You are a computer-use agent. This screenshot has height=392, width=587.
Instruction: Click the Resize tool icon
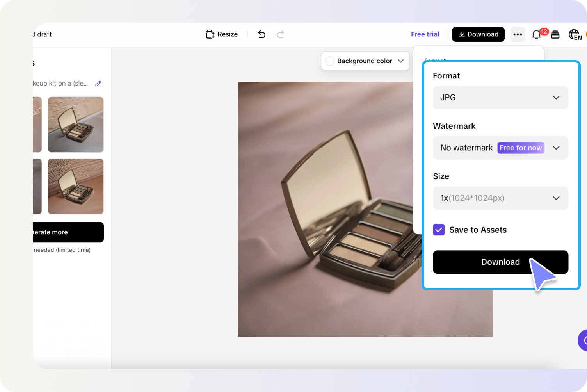click(x=210, y=34)
